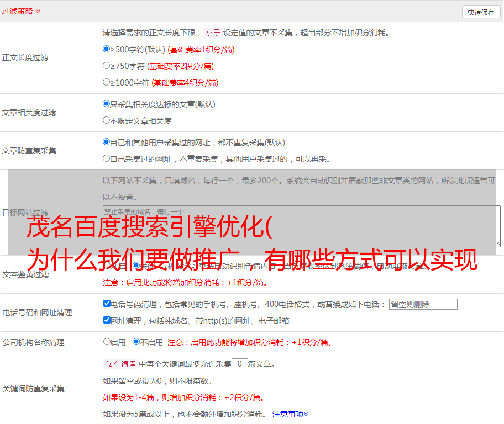
Task: Click the domain textarea resize handle
Action: coord(497,243)
